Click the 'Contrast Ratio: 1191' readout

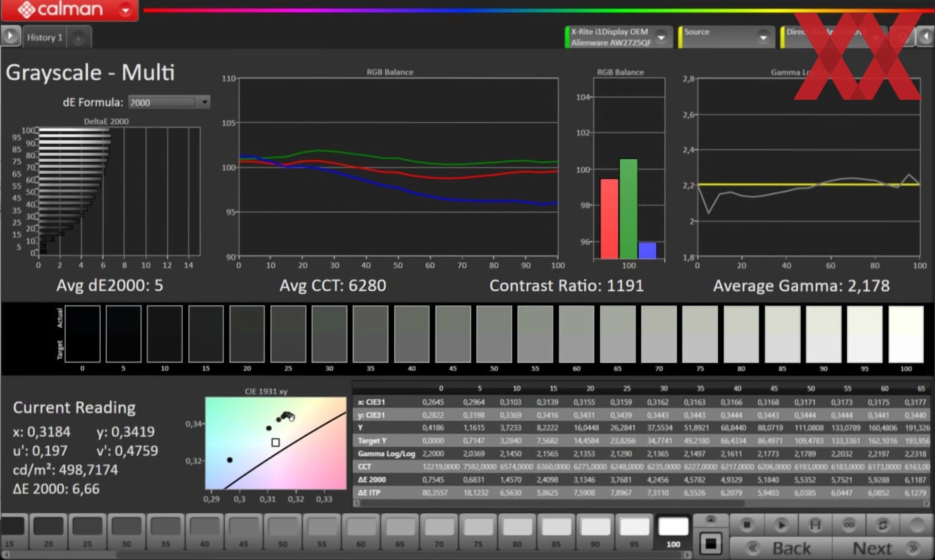[566, 285]
